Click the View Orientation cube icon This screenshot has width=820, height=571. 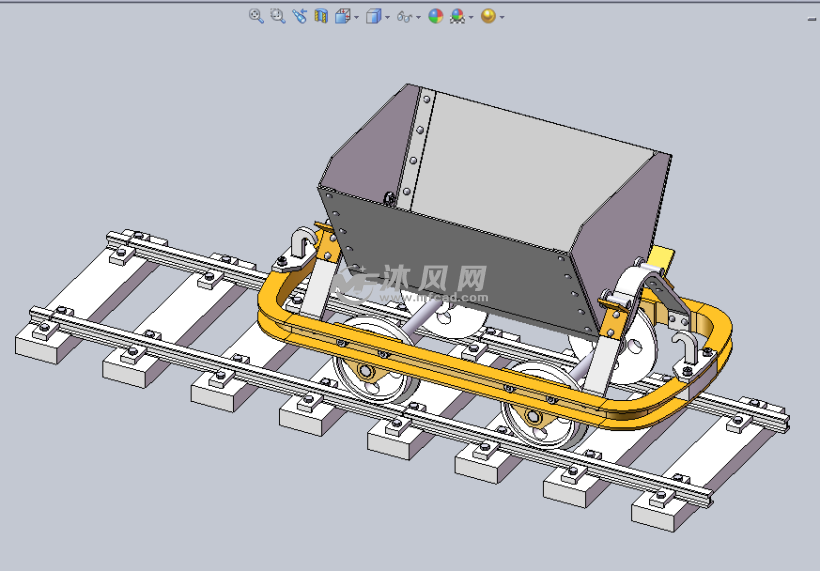tap(342, 16)
